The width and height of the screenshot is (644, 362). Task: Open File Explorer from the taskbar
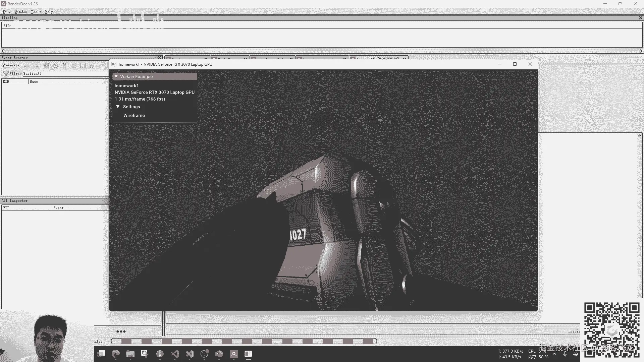click(130, 354)
